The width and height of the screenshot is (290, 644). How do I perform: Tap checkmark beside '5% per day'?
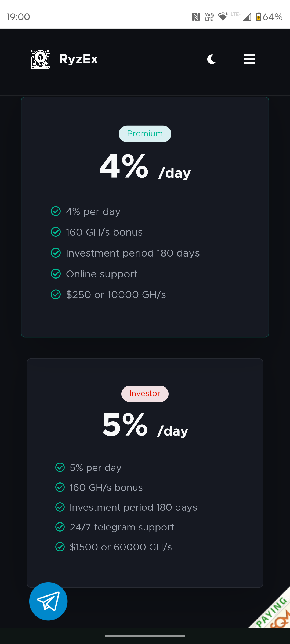coord(60,467)
